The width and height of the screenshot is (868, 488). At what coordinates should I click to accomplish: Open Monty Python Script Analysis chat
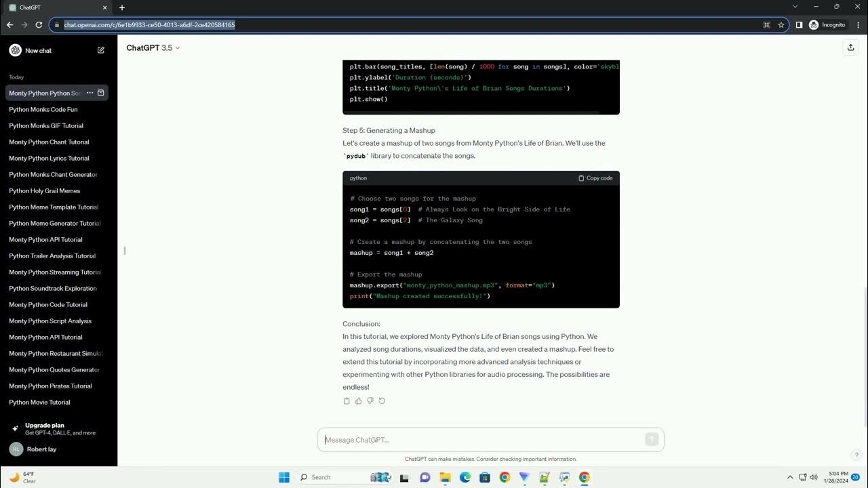[57, 321]
